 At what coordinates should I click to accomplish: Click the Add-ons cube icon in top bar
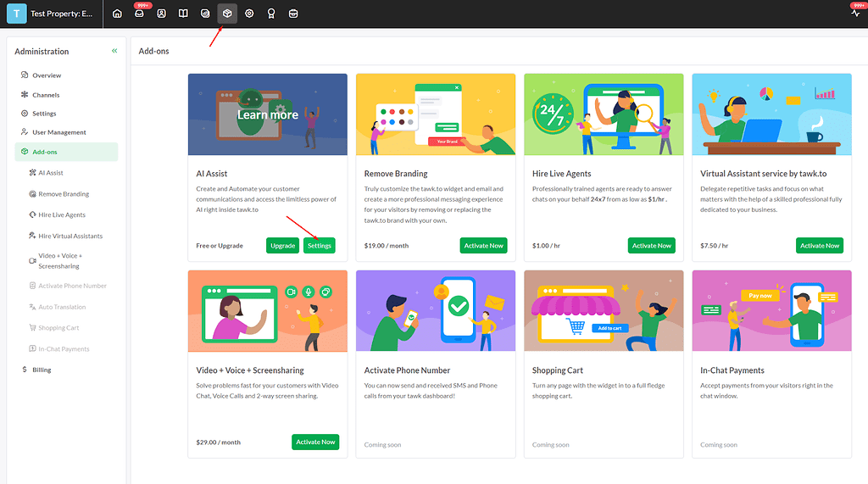pos(227,14)
